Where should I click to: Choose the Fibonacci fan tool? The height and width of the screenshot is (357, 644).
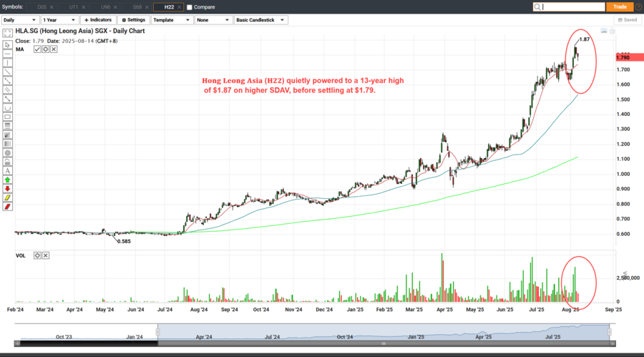[x=7, y=135]
